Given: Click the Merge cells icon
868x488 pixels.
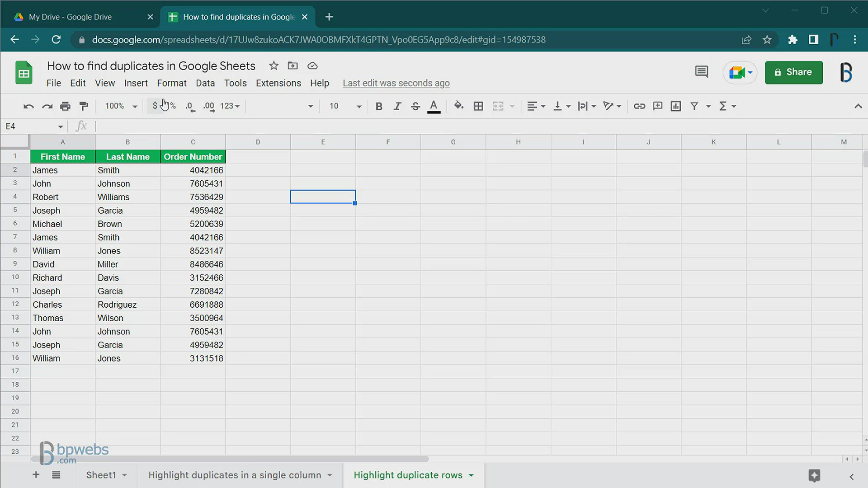Looking at the screenshot, I should click(498, 106).
